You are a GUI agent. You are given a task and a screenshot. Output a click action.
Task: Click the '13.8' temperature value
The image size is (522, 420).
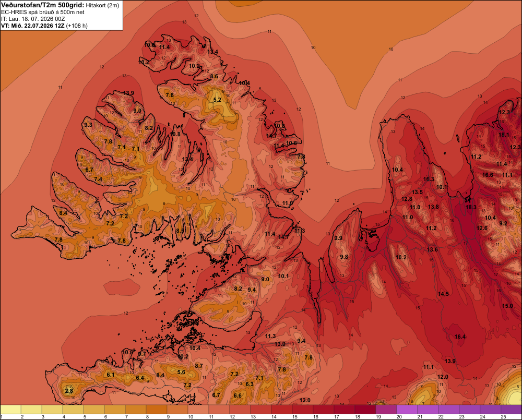click(x=433, y=207)
